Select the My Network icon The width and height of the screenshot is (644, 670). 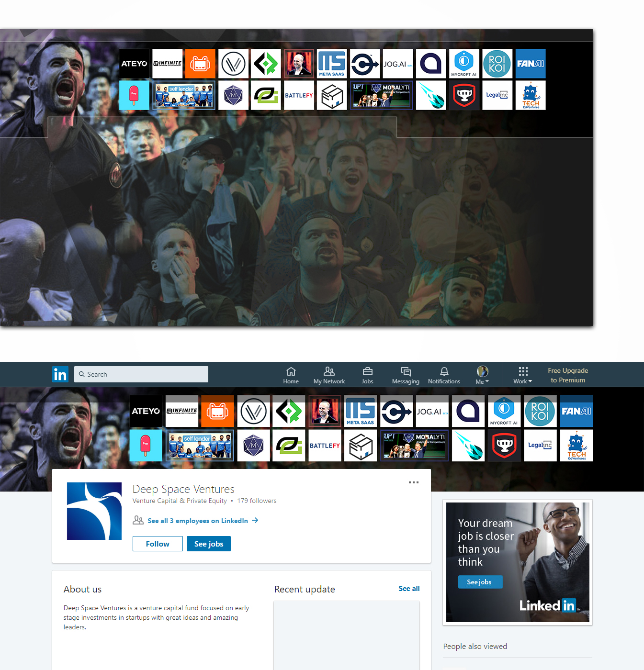[x=329, y=375]
